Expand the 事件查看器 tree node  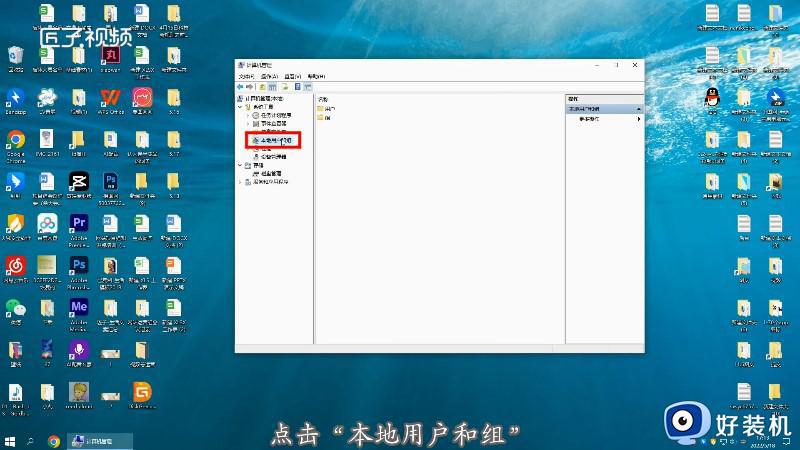point(248,124)
